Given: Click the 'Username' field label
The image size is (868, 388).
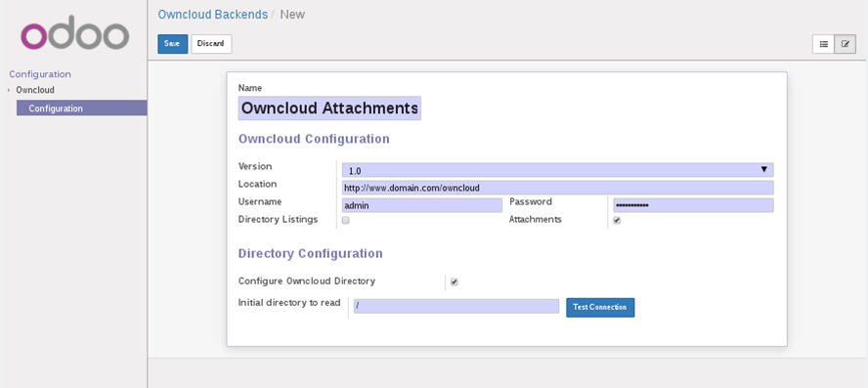Looking at the screenshot, I should click(260, 201).
